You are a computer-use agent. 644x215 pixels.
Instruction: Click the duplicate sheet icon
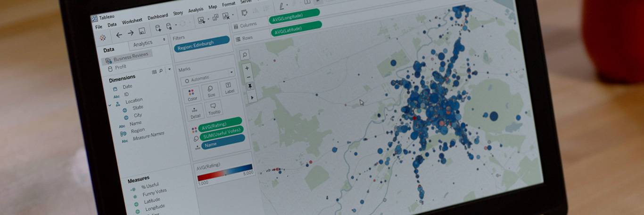click(215, 18)
